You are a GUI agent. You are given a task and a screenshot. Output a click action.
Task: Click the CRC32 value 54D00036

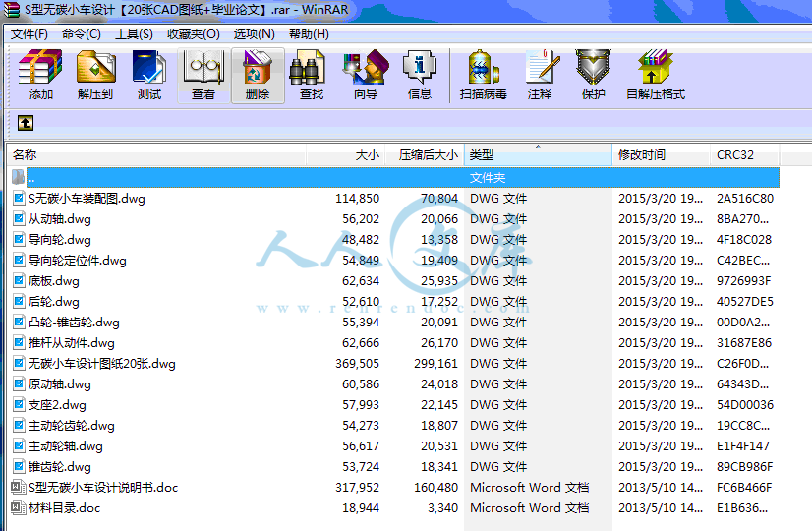[x=745, y=405]
